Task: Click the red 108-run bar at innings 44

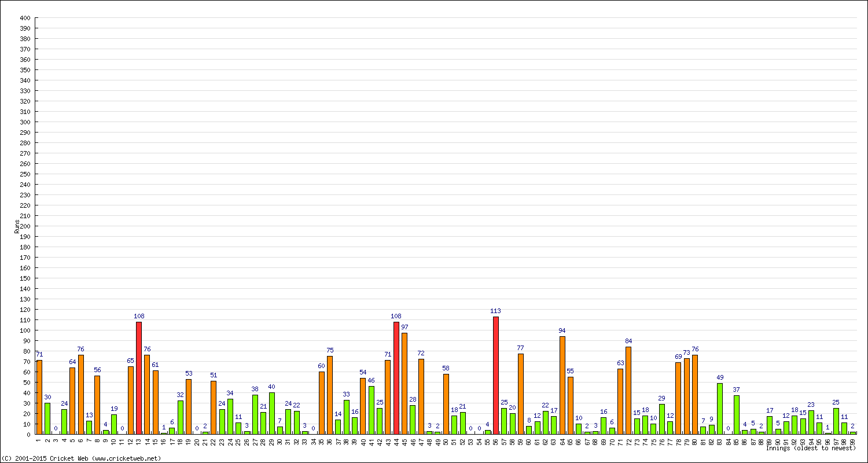Action: point(396,378)
